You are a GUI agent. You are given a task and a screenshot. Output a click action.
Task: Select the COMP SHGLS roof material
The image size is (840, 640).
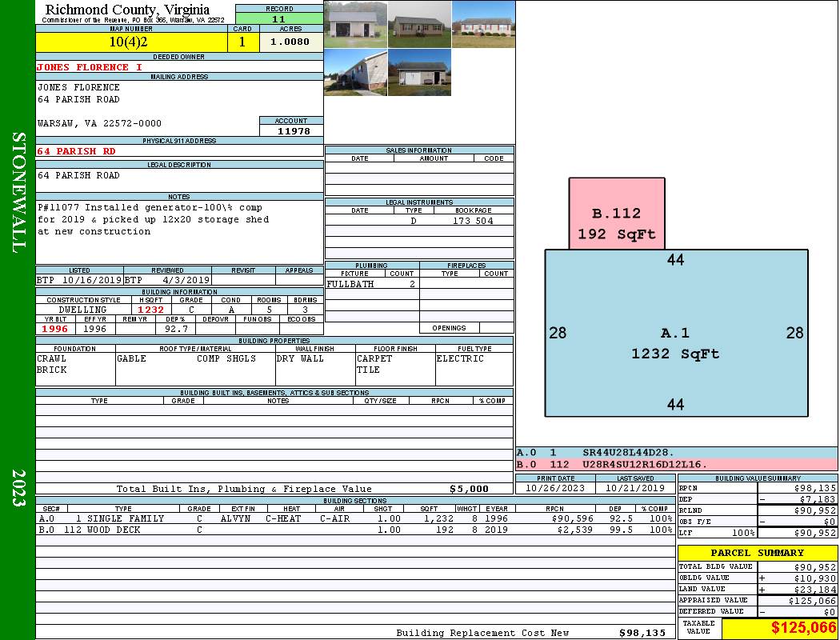pos(226,358)
